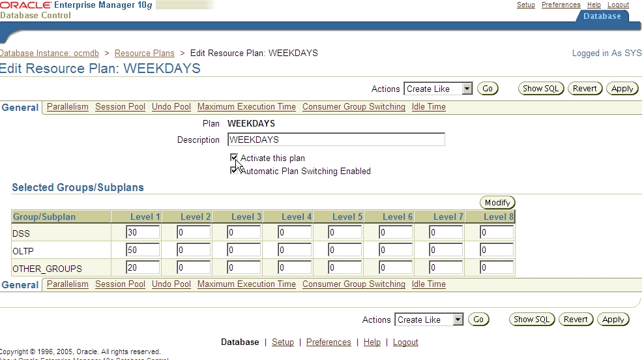The image size is (644, 360).
Task: Click OLTP Level 7 field
Action: point(446,250)
